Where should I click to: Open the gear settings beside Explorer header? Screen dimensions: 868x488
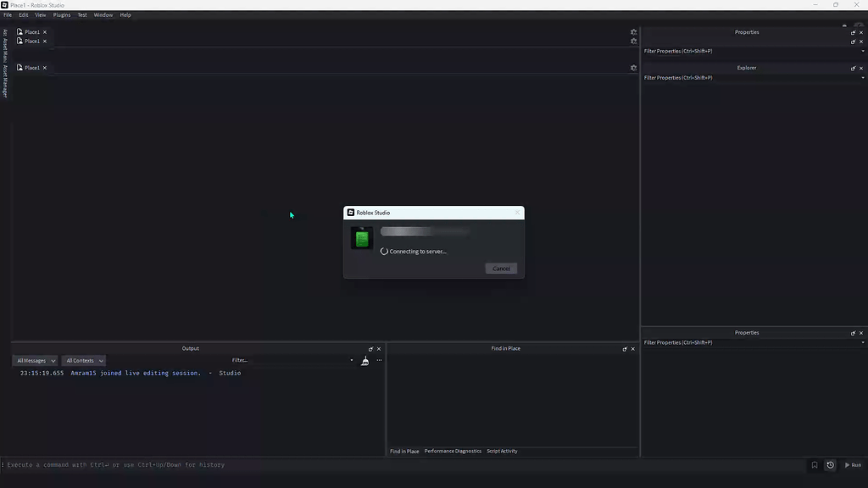(x=634, y=68)
